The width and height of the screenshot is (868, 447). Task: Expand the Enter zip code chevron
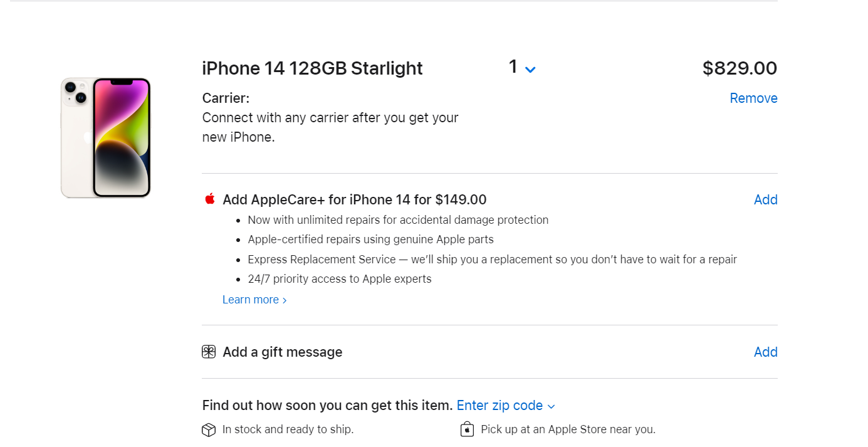click(551, 407)
